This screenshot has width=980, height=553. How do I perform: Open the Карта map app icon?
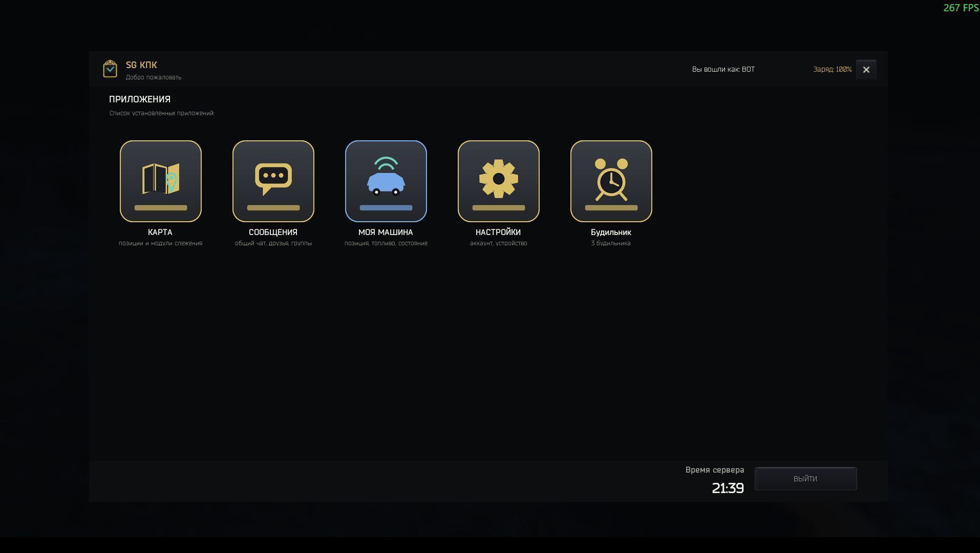point(161,181)
